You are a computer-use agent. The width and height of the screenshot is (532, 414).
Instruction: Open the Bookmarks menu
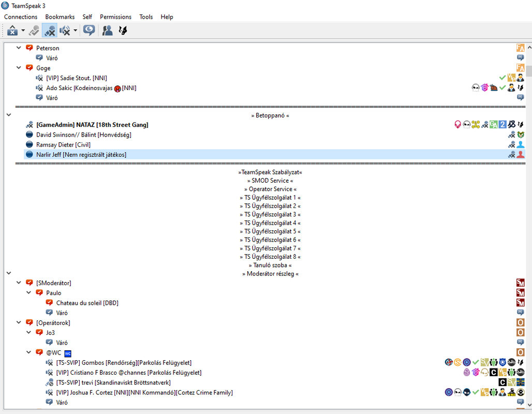pyautogui.click(x=60, y=17)
